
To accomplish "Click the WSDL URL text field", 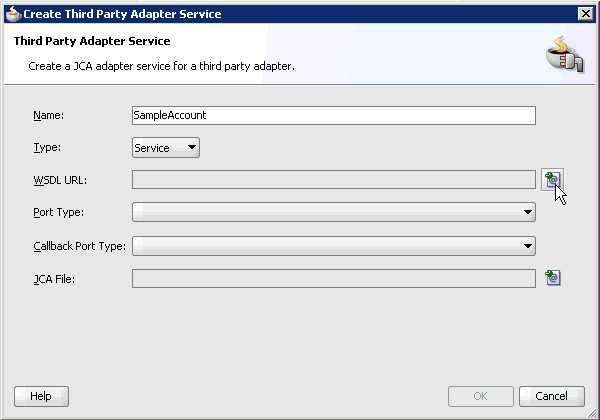I will tap(334, 180).
